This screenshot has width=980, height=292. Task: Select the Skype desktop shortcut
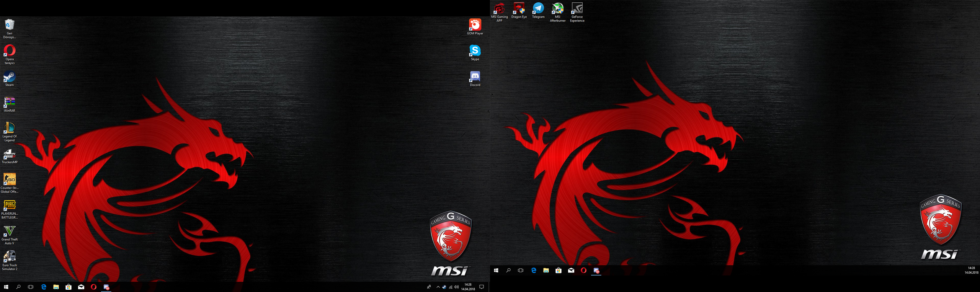[475, 53]
